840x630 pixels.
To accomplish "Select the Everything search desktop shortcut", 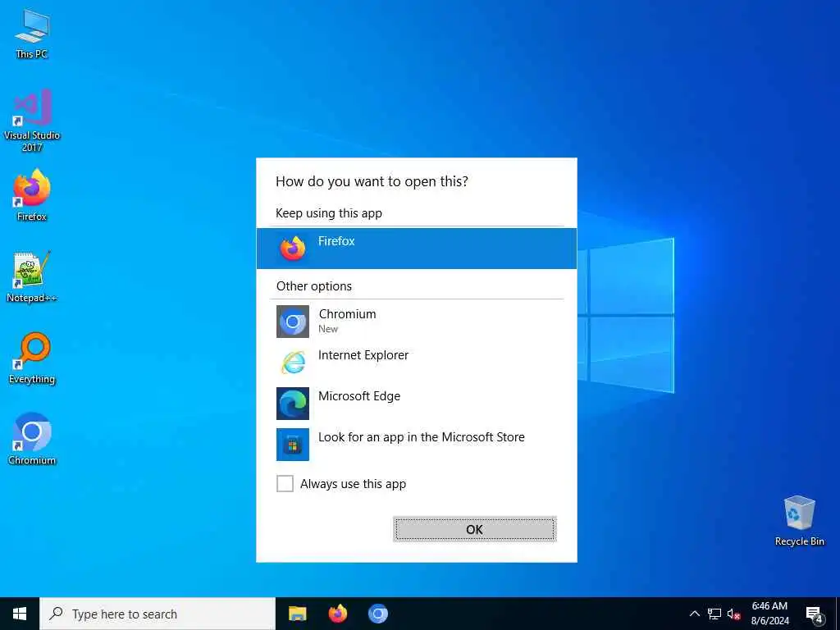I will coord(32,358).
